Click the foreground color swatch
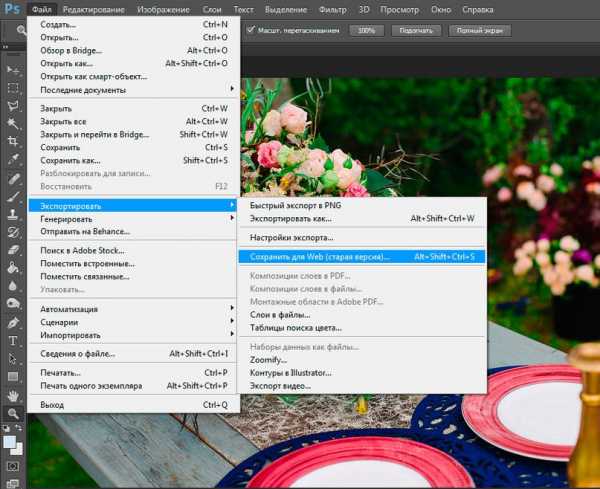 click(9, 442)
